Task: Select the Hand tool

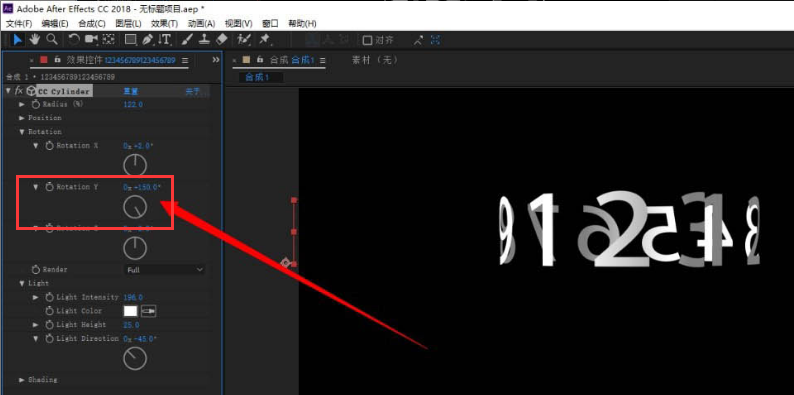Action: click(x=35, y=40)
